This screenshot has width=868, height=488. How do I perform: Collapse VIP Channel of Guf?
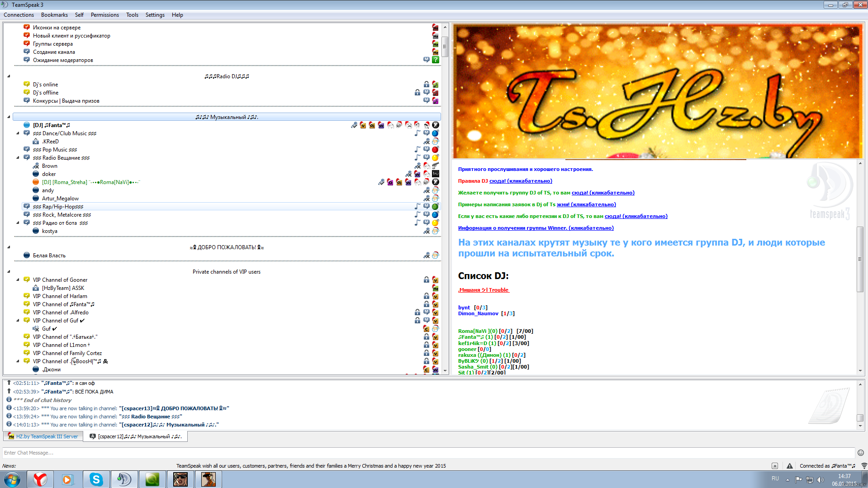18,321
